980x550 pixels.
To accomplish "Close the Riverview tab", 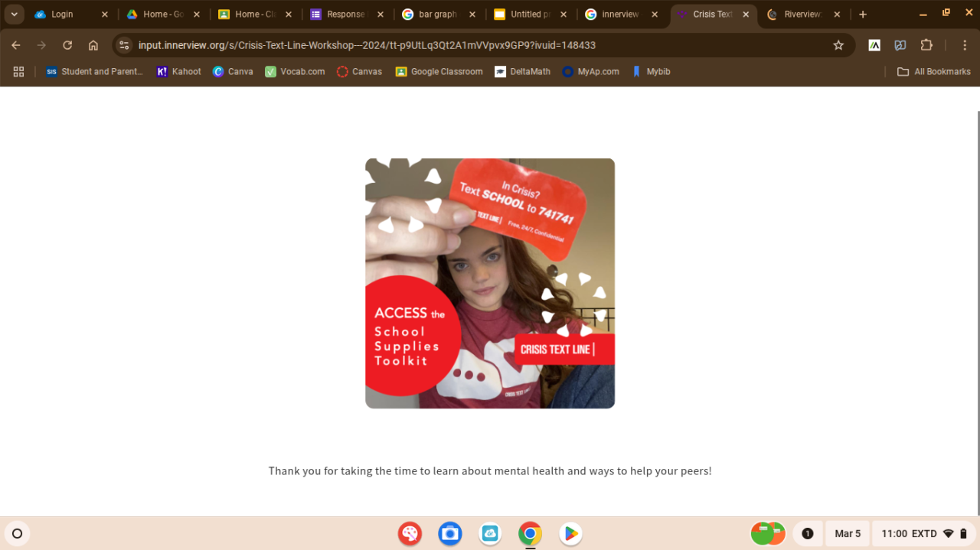I will [x=837, y=15].
